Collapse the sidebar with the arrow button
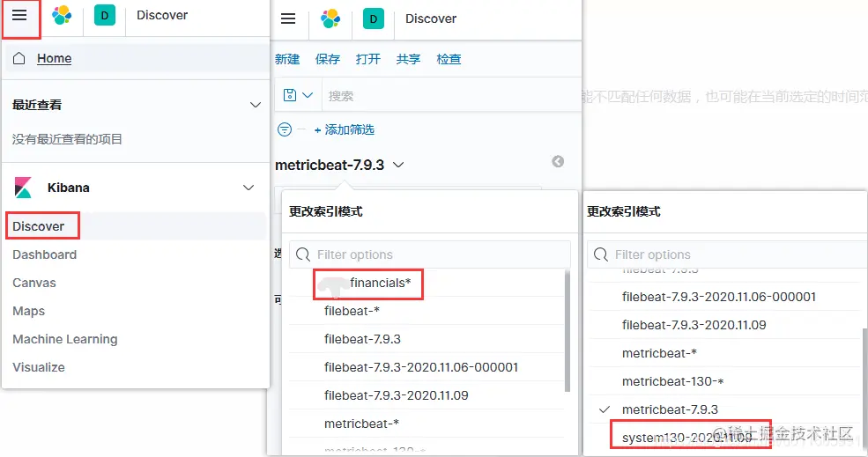 point(558,161)
